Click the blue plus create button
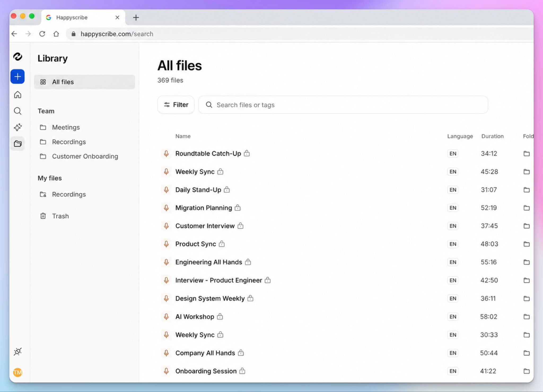The height and width of the screenshot is (392, 543). coord(17,77)
